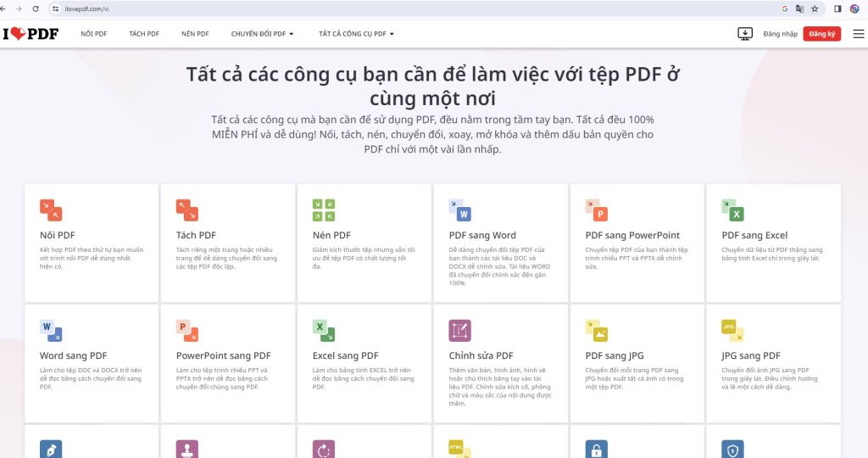Click the purple stamp watermark icon

[187, 450]
